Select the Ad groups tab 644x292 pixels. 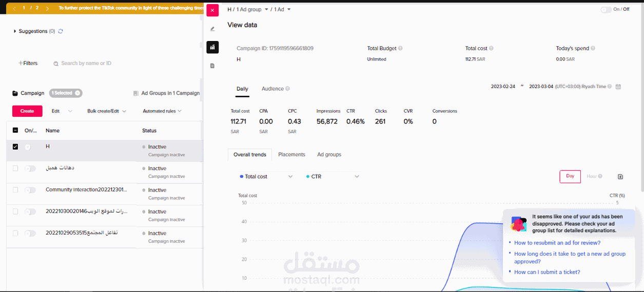coord(329,155)
